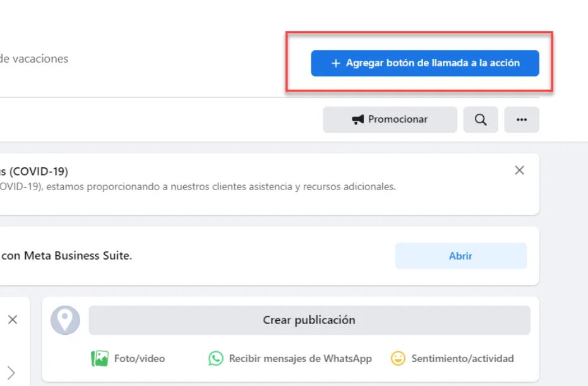Open the three-dots more options menu
Image resolution: width=588 pixels, height=386 pixels.
522,119
